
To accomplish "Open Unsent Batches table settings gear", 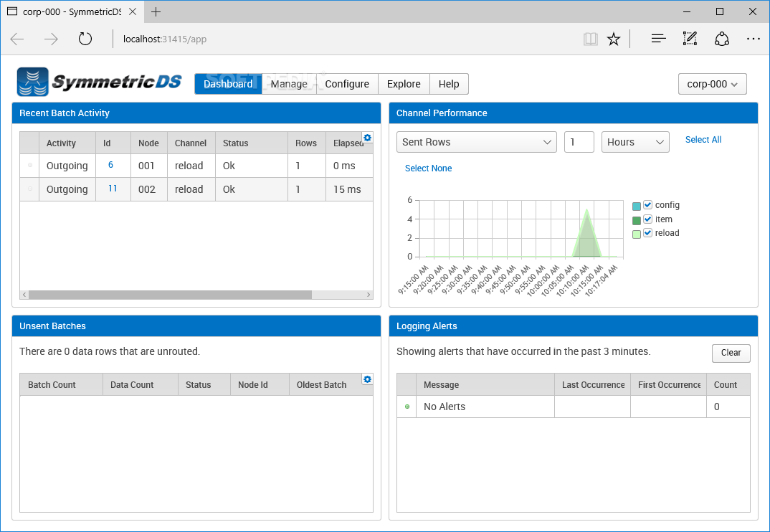I will tap(367, 379).
